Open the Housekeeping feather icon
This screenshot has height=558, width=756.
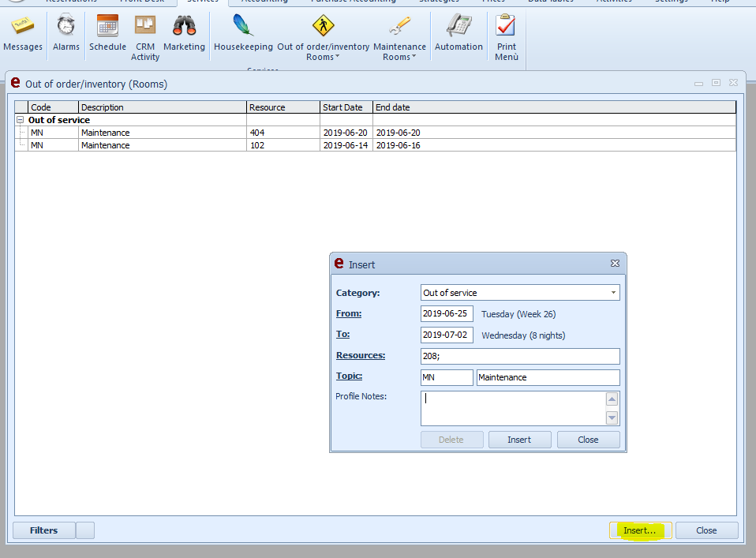coord(243,28)
